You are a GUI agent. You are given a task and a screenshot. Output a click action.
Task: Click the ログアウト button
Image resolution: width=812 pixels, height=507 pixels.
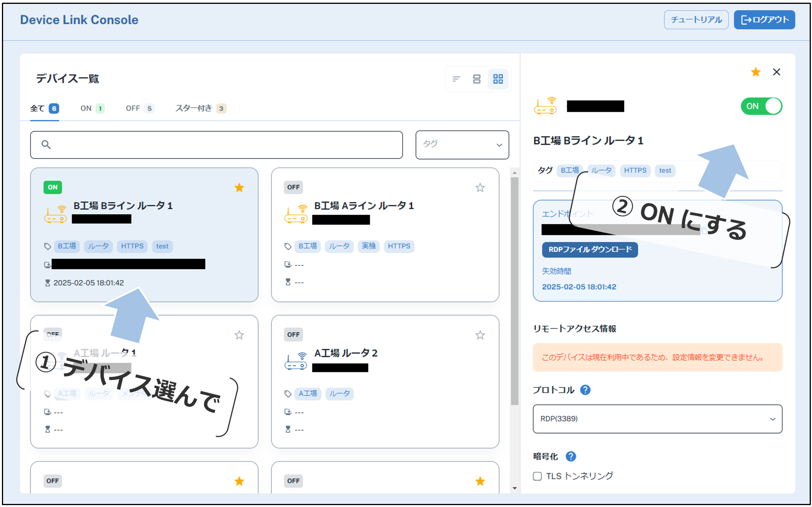tap(764, 20)
